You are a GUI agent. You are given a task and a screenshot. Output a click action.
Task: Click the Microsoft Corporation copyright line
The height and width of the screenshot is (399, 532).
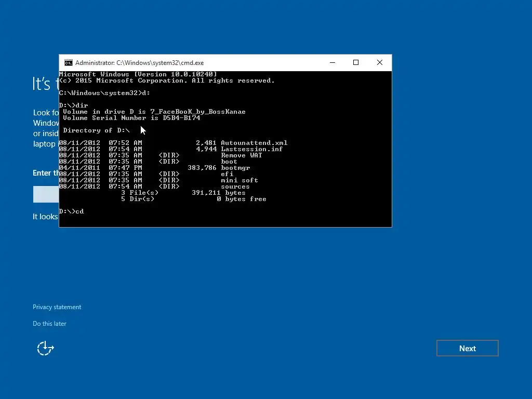pyautogui.click(x=167, y=81)
